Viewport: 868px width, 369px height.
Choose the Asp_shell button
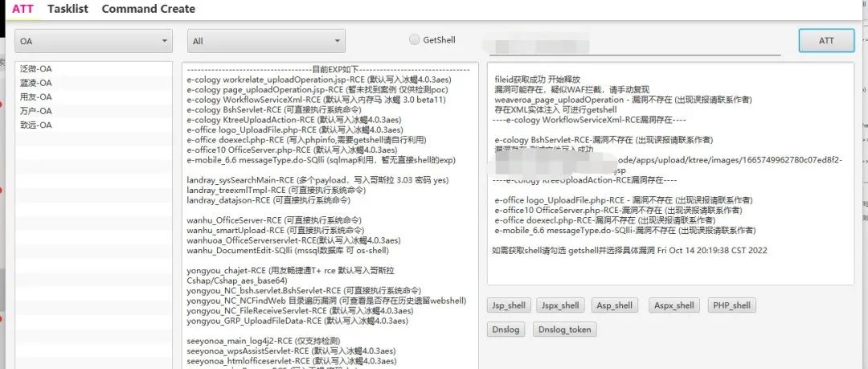616,305
